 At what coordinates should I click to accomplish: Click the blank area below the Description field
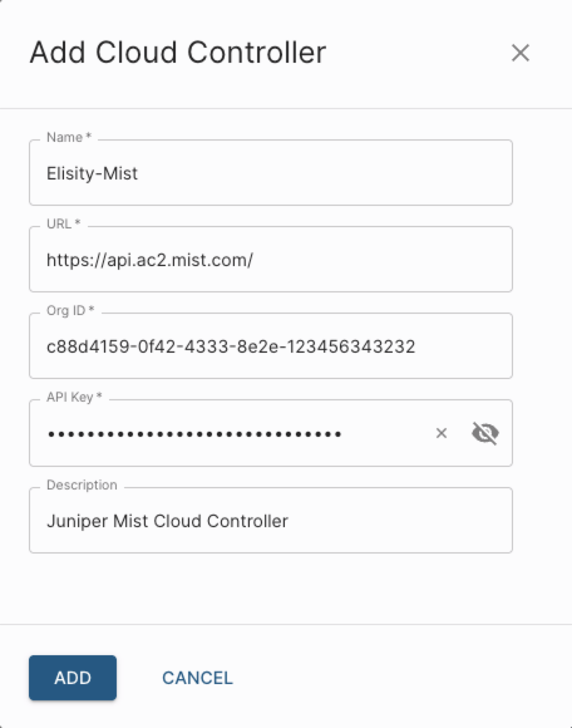click(270, 587)
